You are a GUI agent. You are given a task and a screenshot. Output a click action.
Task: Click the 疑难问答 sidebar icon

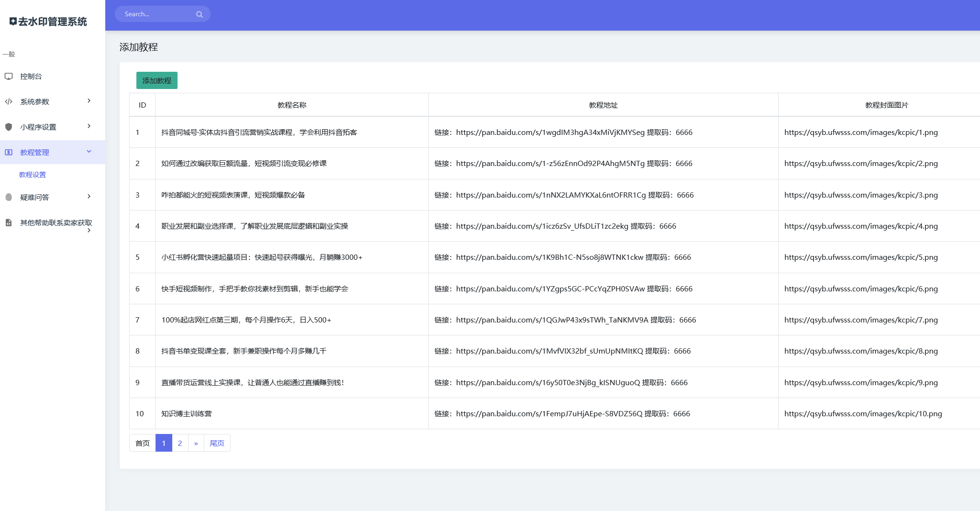coord(8,197)
